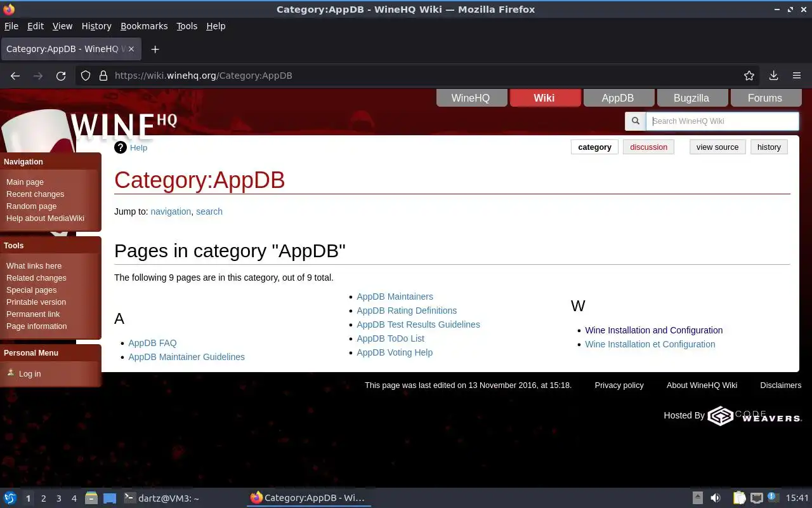The height and width of the screenshot is (508, 812).
Task: Open the AppDB FAQ page link
Action: [152, 343]
